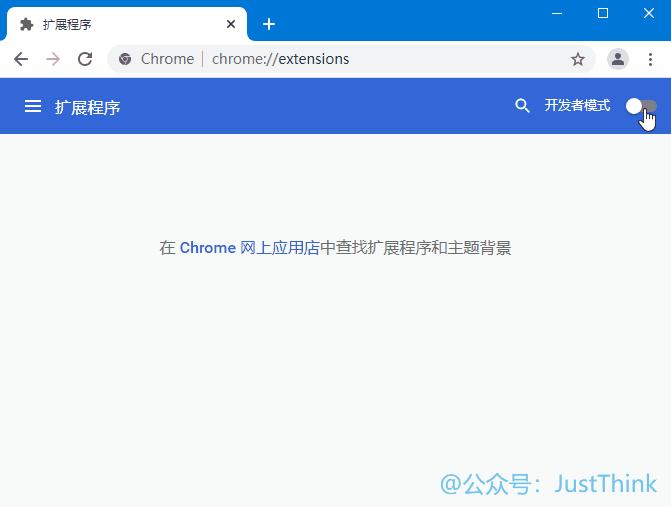Maximize the Chrome window
Image resolution: width=671 pixels, height=507 pixels.
603,13
